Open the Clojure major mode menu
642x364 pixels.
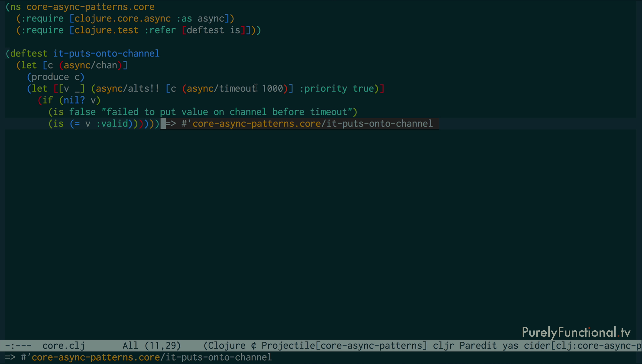click(x=226, y=346)
